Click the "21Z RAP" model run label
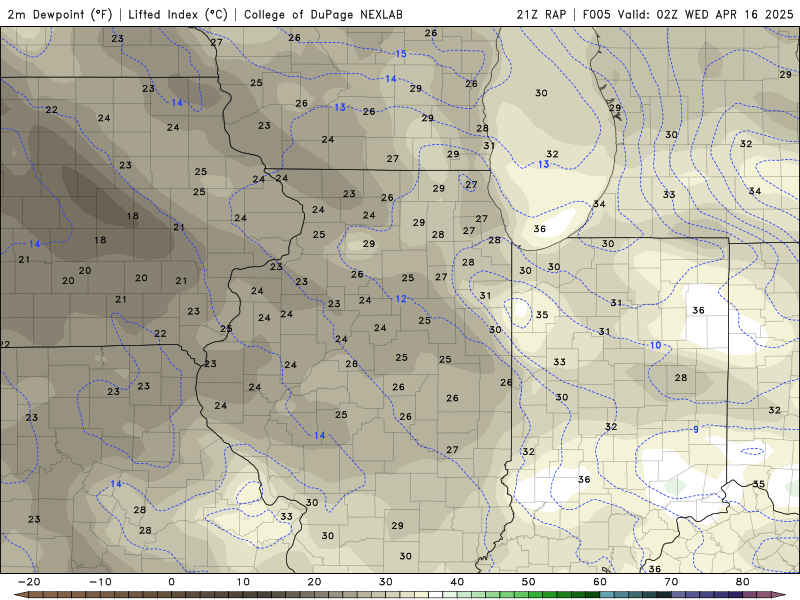Viewport: 800px width, 600px height. pyautogui.click(x=541, y=14)
